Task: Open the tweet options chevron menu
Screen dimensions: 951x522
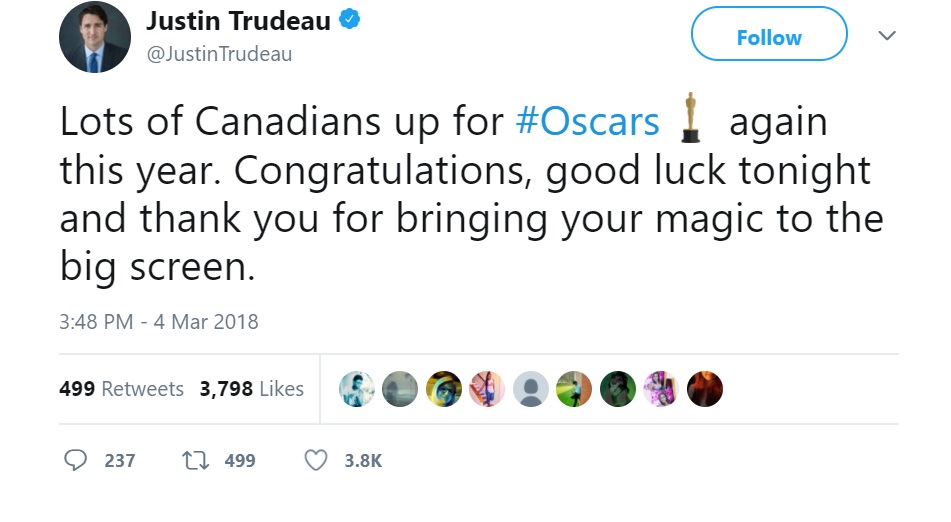Action: point(886,37)
